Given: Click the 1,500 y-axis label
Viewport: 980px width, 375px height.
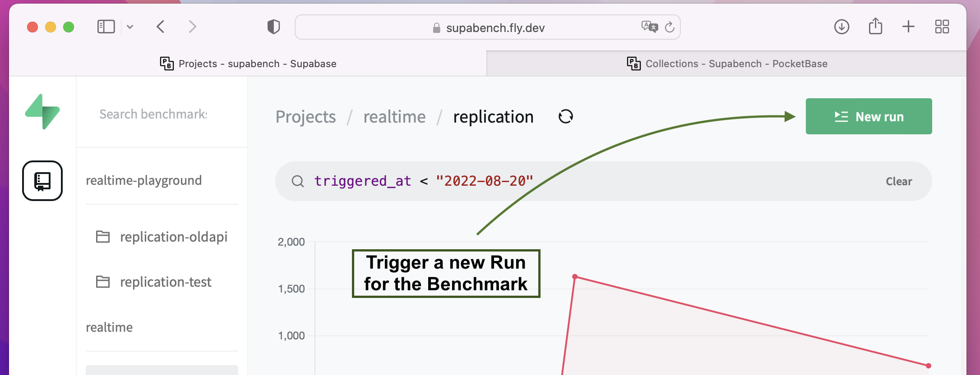Looking at the screenshot, I should click(291, 289).
